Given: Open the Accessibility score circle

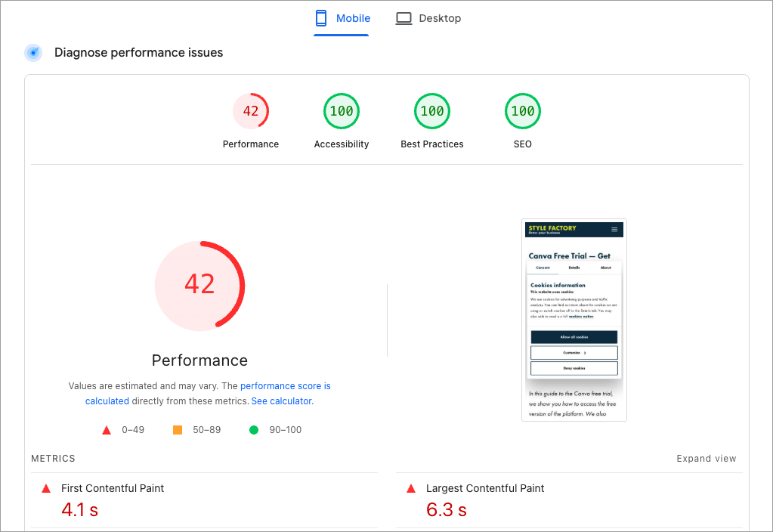Looking at the screenshot, I should pyautogui.click(x=341, y=110).
